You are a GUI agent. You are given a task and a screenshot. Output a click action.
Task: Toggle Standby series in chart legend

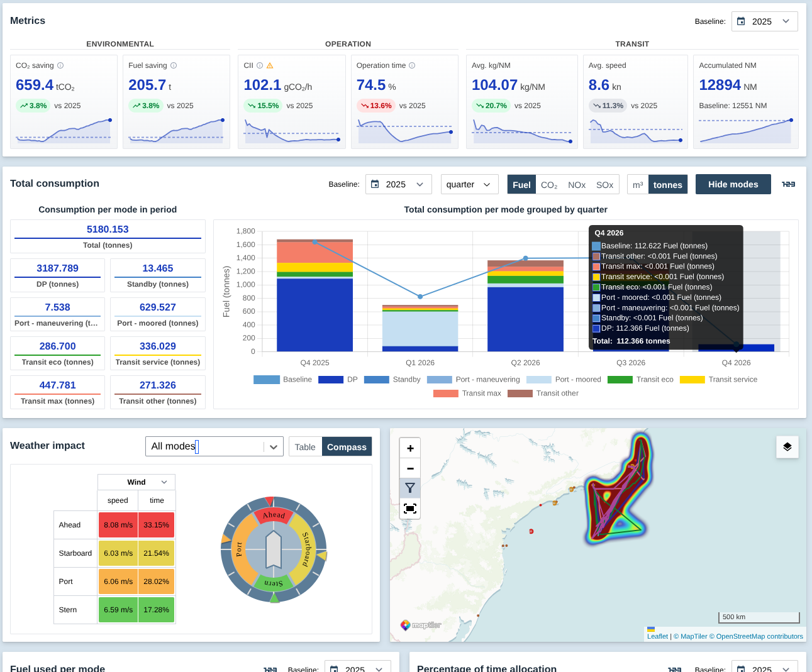[392, 380]
